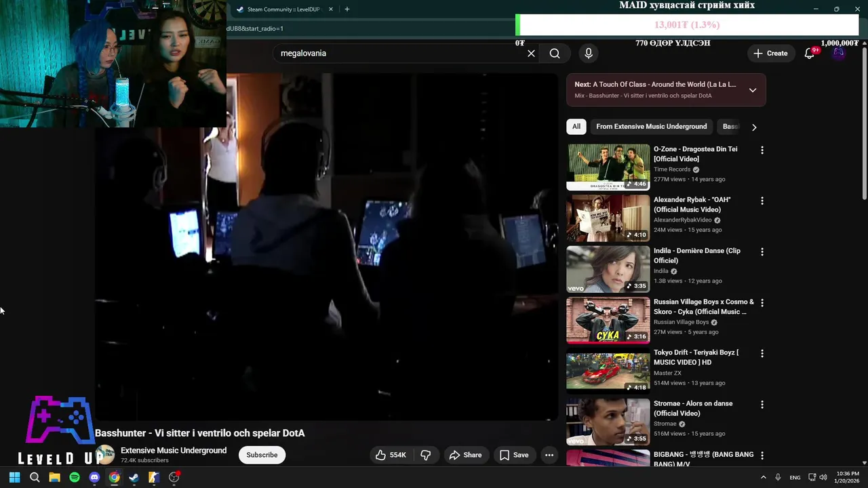Screen dimensions: 868x488
Task: Expand the Next up mix panel
Action: pos(753,90)
